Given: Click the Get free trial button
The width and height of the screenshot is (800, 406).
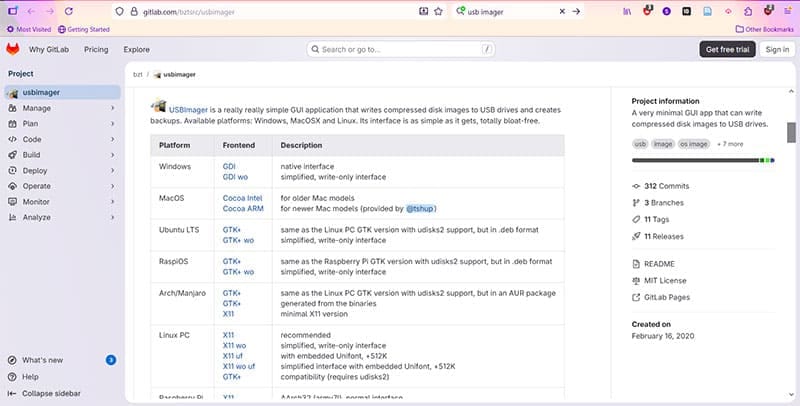Looking at the screenshot, I should (x=727, y=49).
